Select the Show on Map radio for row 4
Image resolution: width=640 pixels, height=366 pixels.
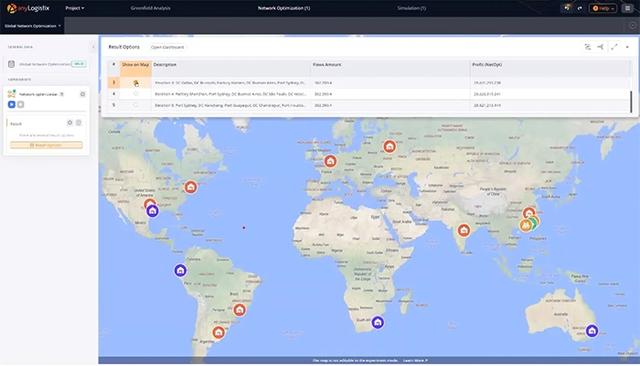(x=136, y=94)
